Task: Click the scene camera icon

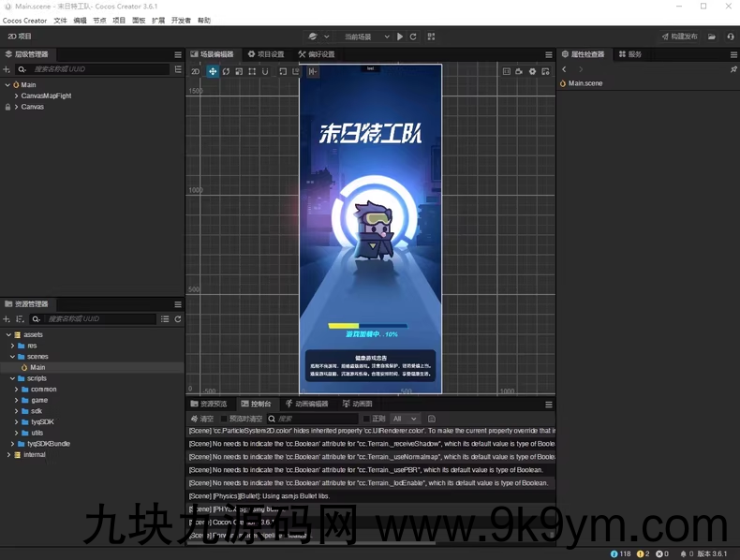Action: pos(519,71)
